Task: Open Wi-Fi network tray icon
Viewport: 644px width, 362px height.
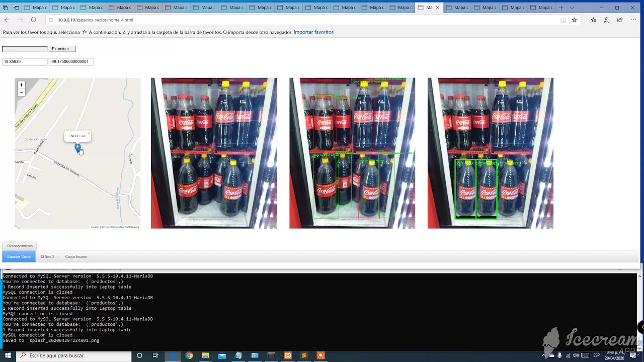Action: 568,355
